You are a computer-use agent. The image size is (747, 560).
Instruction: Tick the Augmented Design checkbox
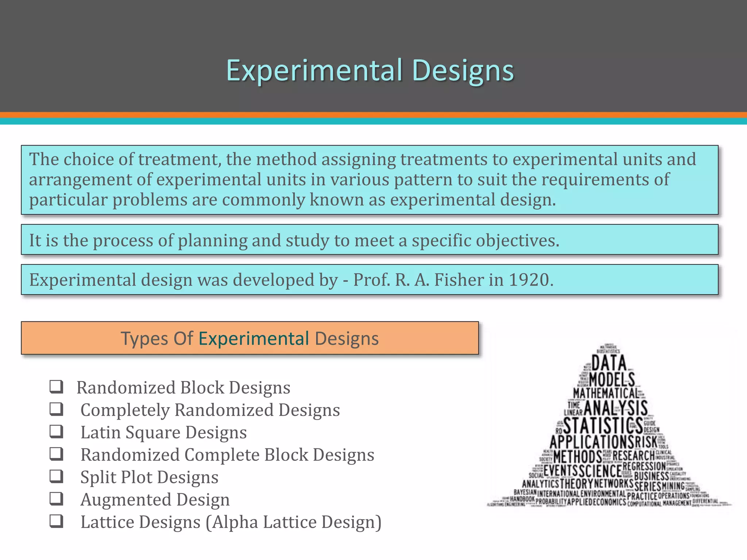[57, 499]
